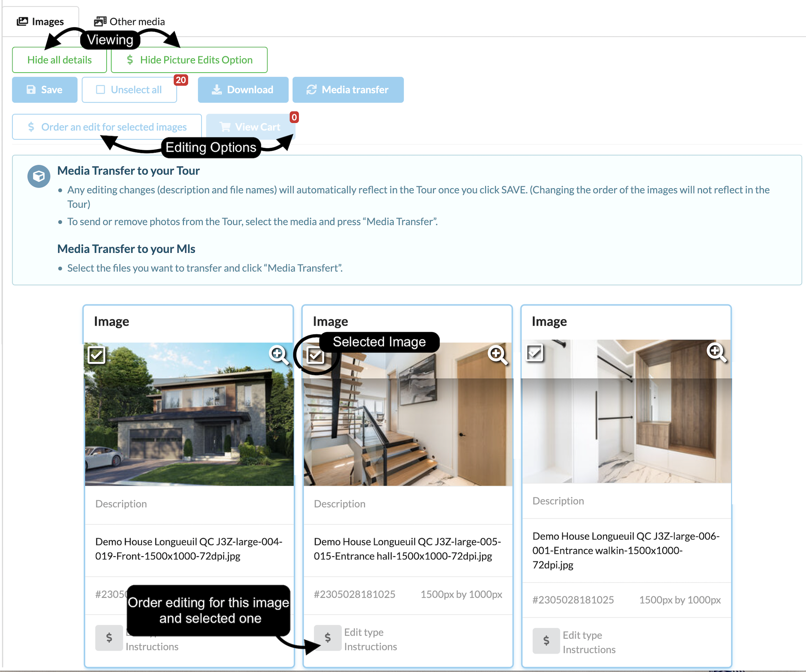Click dollar edit icon on Entrance walkin card

546,640
